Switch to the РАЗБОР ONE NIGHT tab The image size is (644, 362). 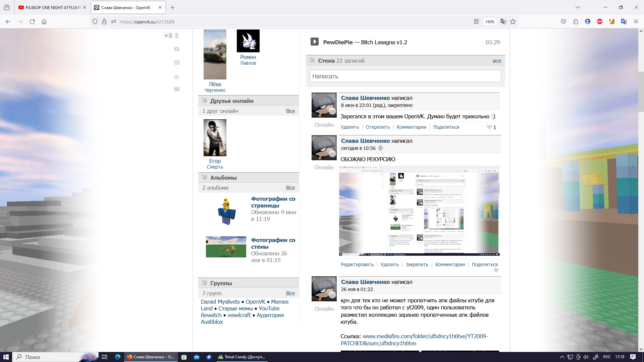click(x=50, y=7)
